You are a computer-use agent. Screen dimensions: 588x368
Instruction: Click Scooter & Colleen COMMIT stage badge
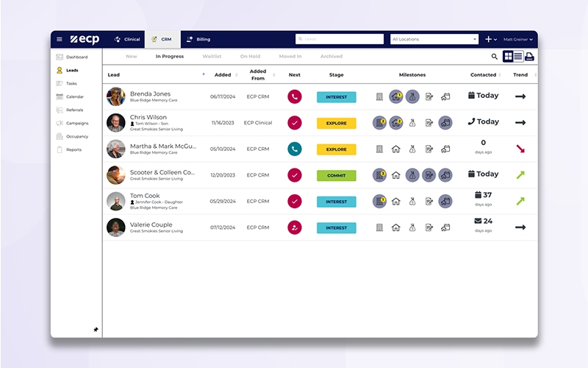click(337, 175)
